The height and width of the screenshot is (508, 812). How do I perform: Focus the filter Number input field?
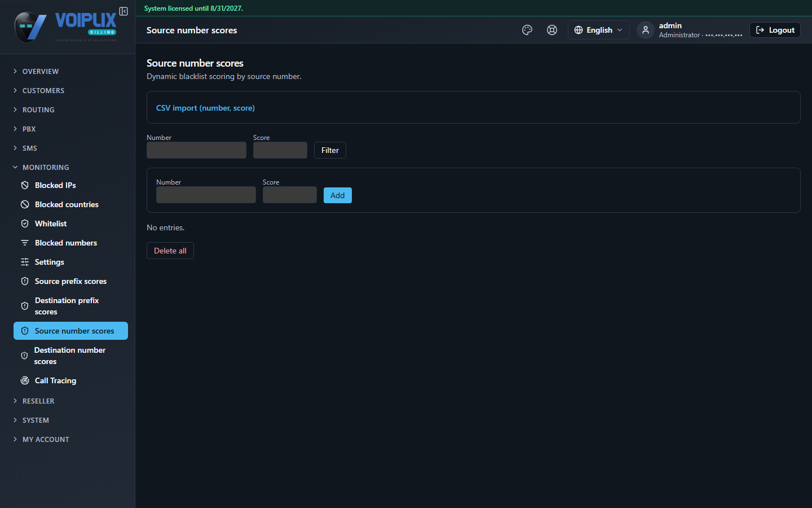tap(196, 150)
